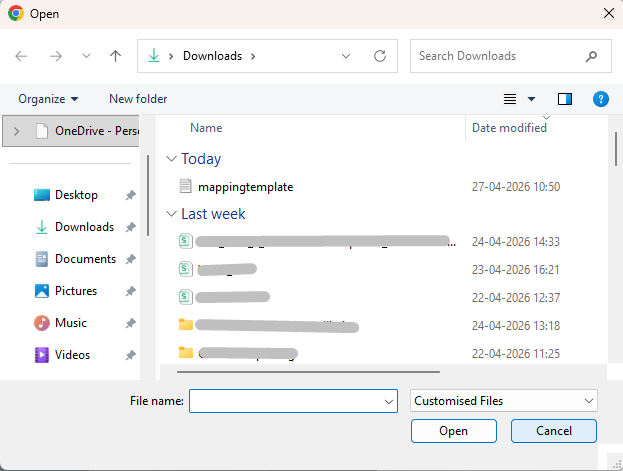The height and width of the screenshot is (471, 623).
Task: Collapse the Today group
Action: (171, 159)
